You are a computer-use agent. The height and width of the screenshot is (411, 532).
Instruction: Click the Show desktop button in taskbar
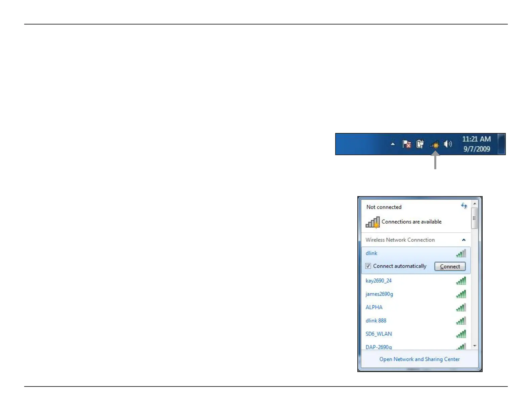tap(501, 144)
